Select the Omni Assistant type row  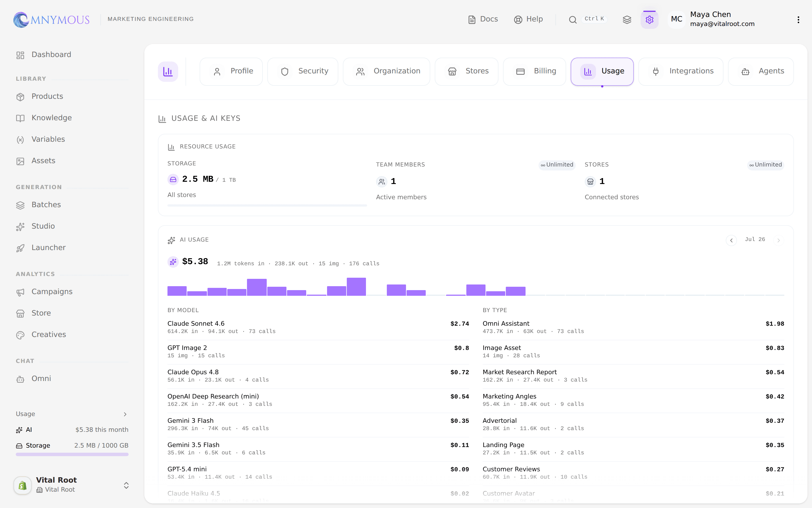633,327
